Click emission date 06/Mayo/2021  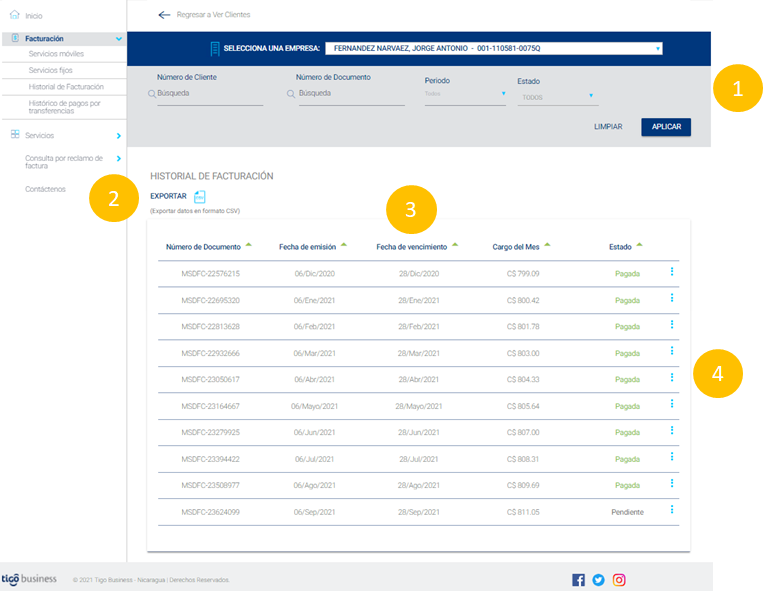(x=314, y=406)
